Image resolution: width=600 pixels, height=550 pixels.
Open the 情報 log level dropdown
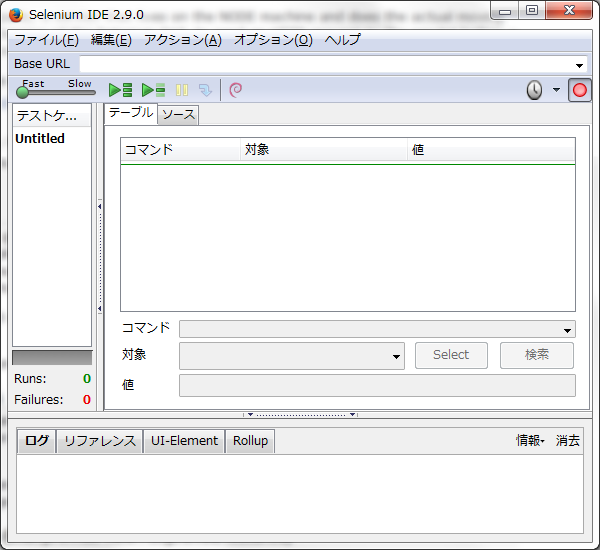[530, 441]
